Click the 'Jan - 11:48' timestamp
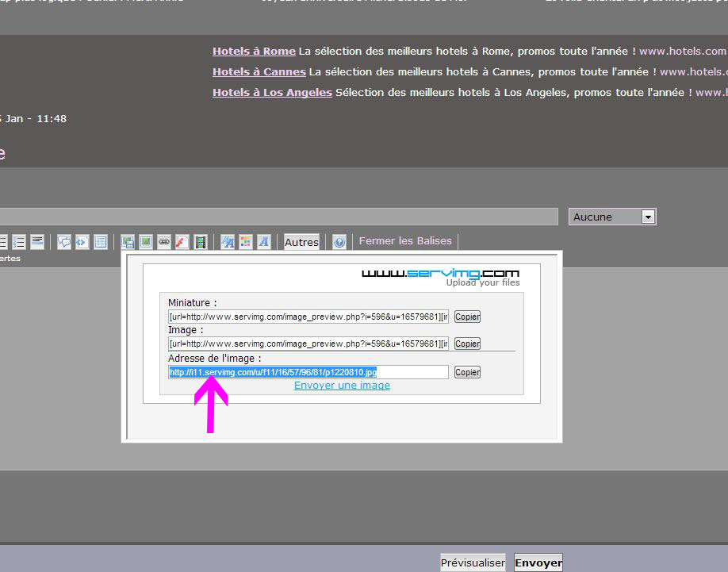The height and width of the screenshot is (572, 728). click(36, 119)
